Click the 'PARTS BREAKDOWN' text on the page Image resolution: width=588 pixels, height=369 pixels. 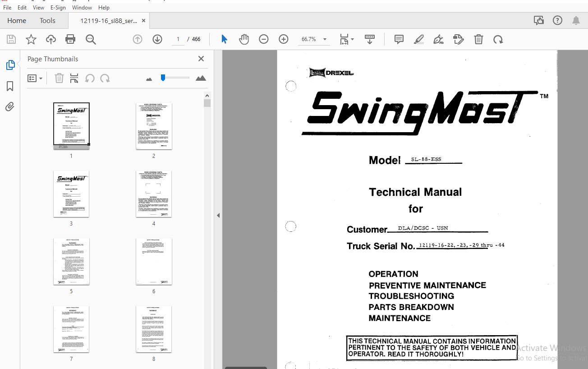[x=411, y=307]
